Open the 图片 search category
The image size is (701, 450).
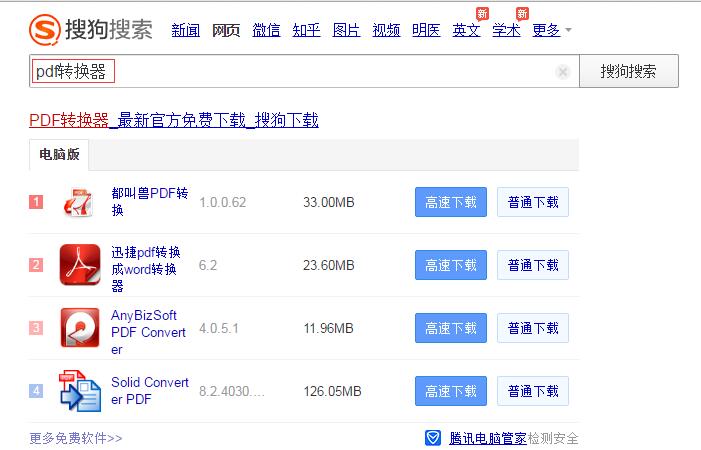pos(346,30)
